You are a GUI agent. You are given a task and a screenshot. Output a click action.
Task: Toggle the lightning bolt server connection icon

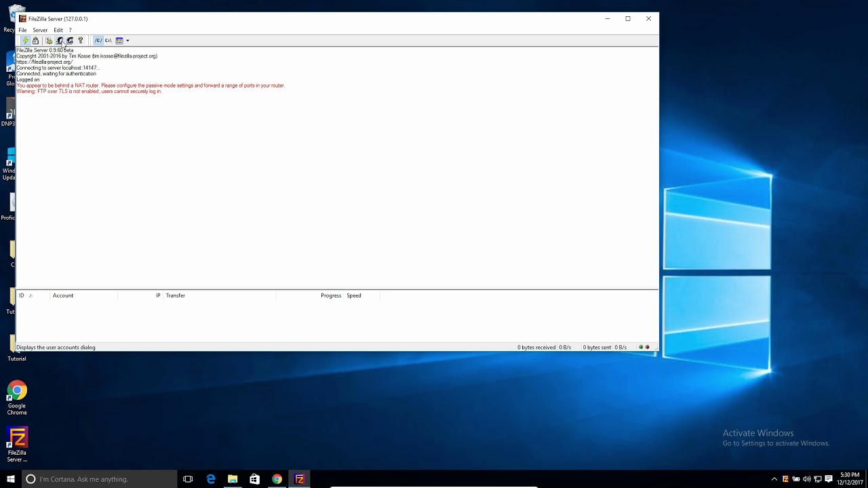pyautogui.click(x=26, y=41)
